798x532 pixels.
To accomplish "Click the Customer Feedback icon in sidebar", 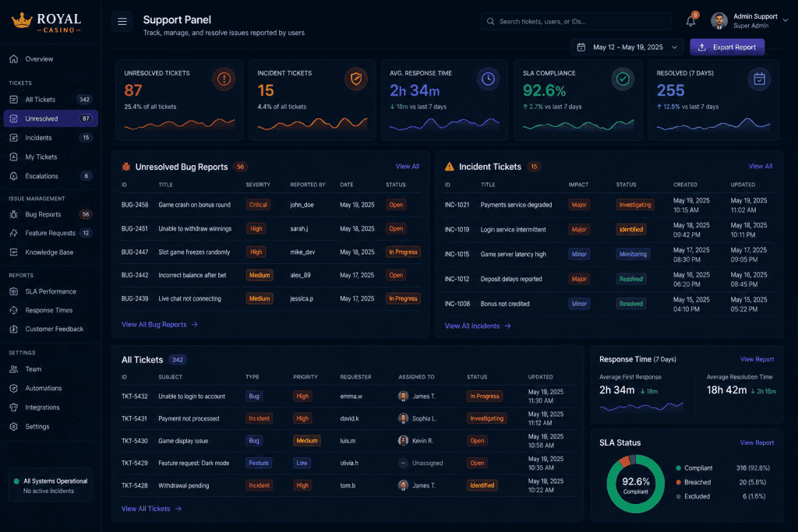I will (14, 329).
